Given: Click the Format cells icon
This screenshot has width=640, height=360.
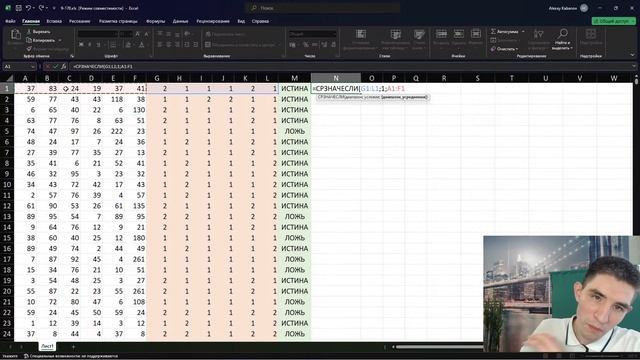Looking at the screenshot, I should (x=476, y=33).
